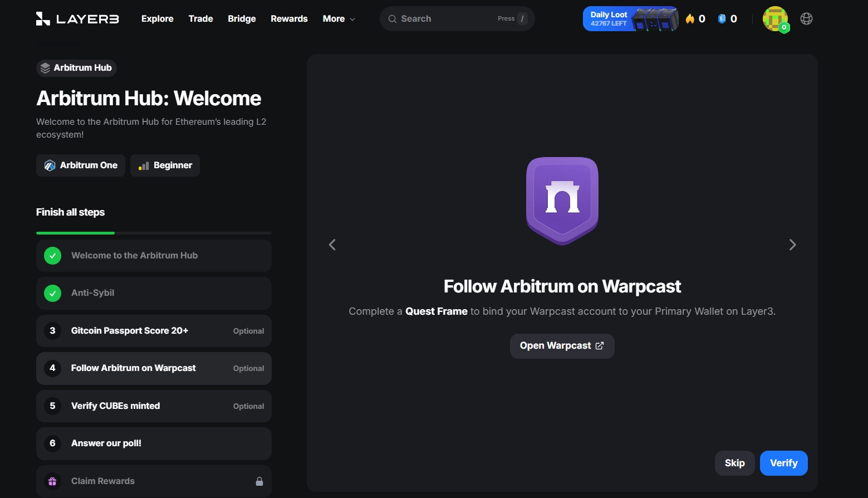Click the step number 3 circle
This screenshot has height=498, width=868.
pos(52,331)
